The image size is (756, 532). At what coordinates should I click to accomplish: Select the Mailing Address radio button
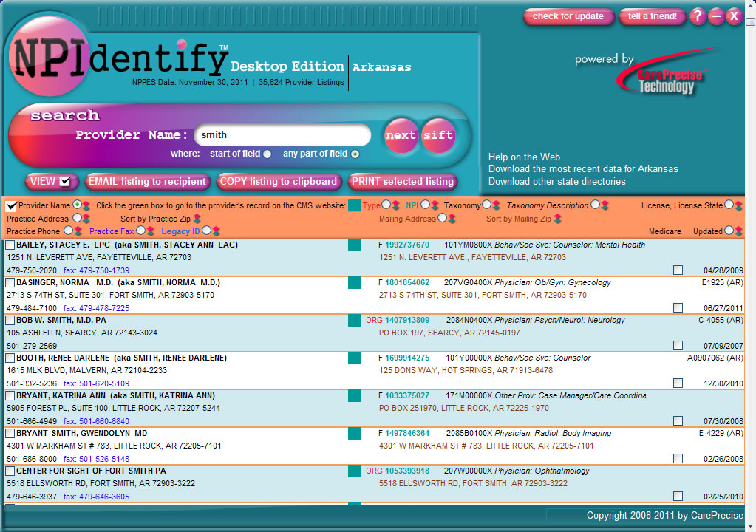click(442, 218)
